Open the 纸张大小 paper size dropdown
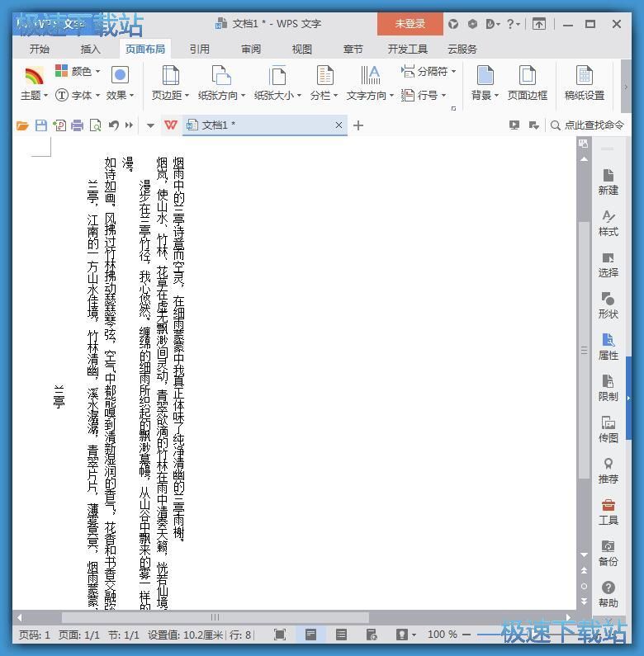The width and height of the screenshot is (644, 656). coord(277,83)
